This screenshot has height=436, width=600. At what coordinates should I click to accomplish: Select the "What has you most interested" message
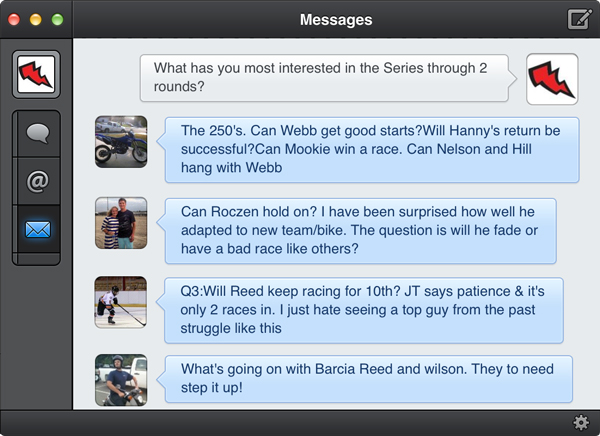coord(325,78)
